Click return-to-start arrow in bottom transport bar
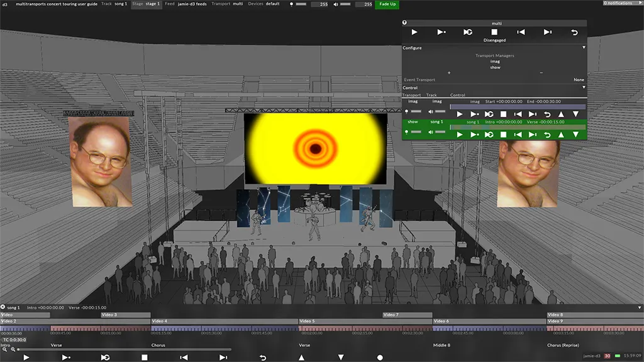Image resolution: width=644 pixels, height=362 pixels. 262,357
